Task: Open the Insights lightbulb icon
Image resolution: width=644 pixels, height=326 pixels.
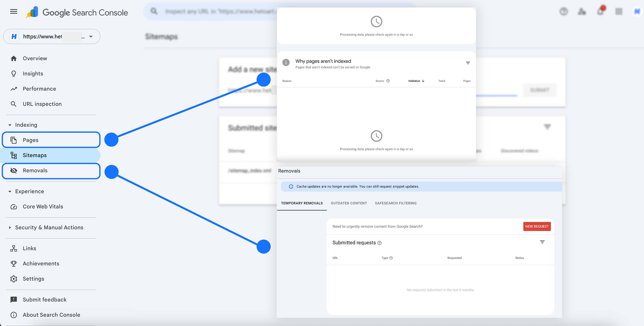Action: pos(14,73)
